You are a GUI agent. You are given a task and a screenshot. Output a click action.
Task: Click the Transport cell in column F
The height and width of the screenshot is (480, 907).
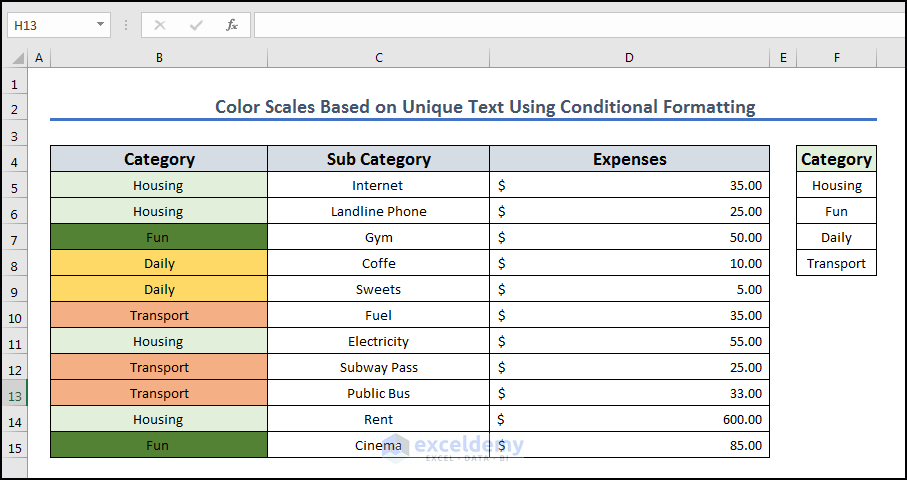(836, 264)
